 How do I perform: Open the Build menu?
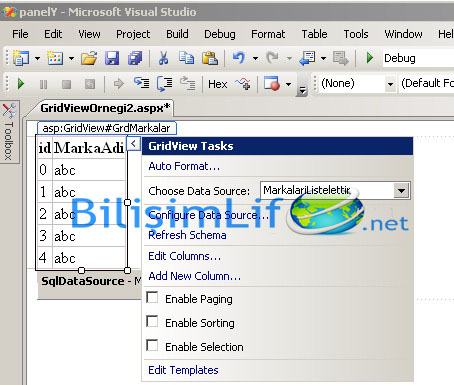(x=177, y=34)
